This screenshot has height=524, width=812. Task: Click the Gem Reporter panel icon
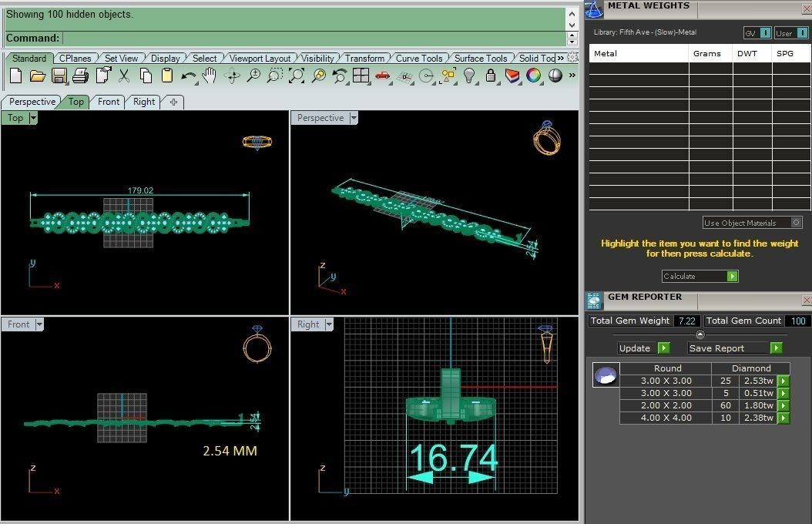[594, 301]
